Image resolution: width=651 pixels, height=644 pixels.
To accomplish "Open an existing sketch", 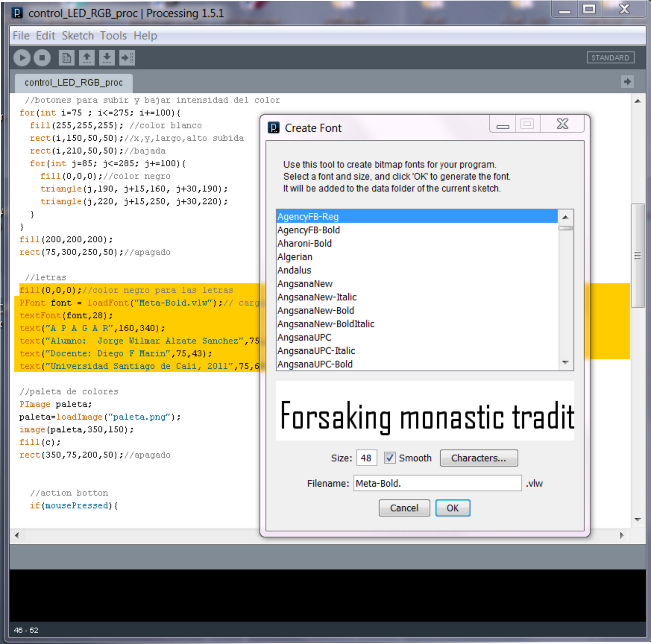I will pyautogui.click(x=87, y=58).
